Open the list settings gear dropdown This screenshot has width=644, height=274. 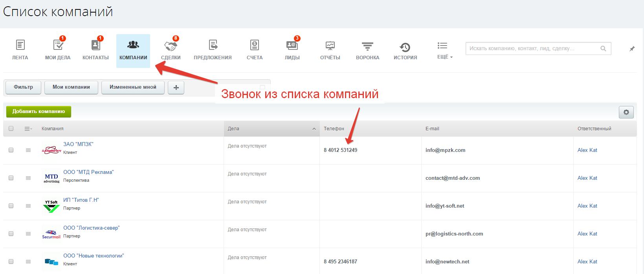(x=626, y=112)
